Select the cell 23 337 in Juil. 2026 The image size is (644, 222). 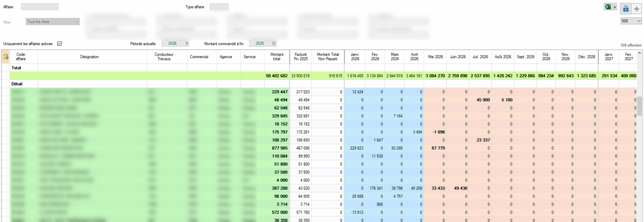coord(480,140)
